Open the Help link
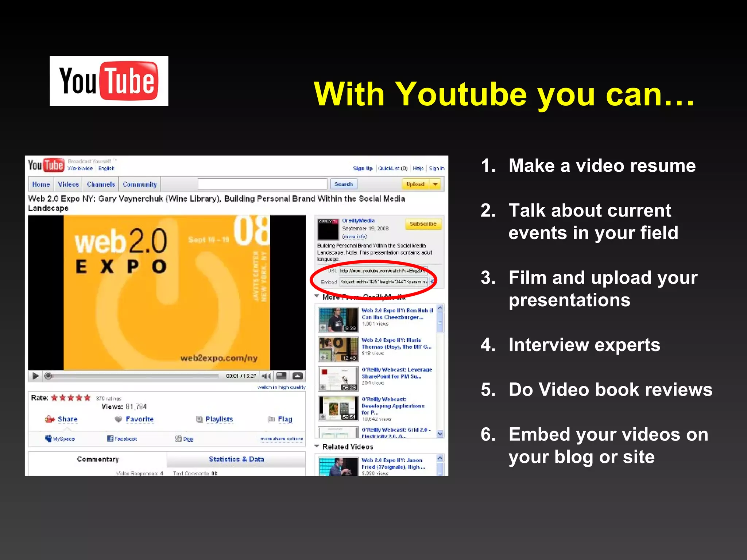Image resolution: width=747 pixels, height=560 pixels. (x=418, y=168)
